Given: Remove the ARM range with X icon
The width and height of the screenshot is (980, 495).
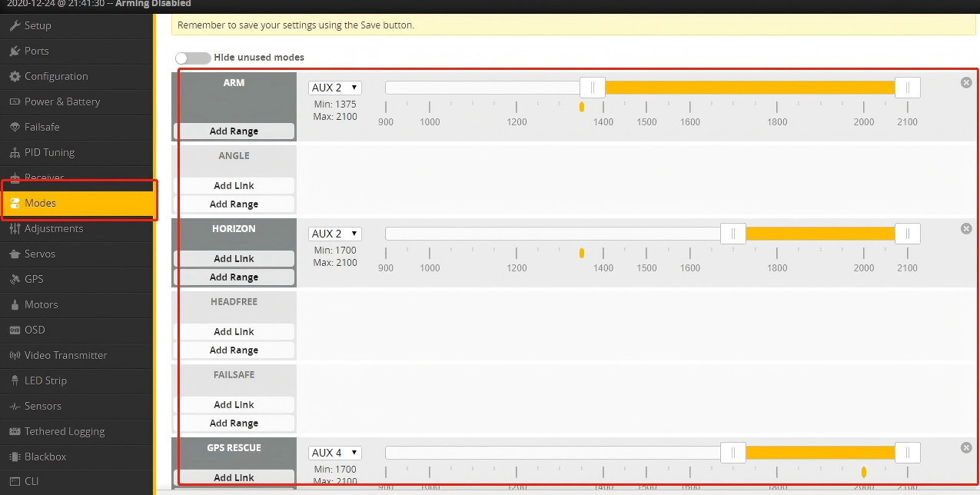Looking at the screenshot, I should coord(966,82).
